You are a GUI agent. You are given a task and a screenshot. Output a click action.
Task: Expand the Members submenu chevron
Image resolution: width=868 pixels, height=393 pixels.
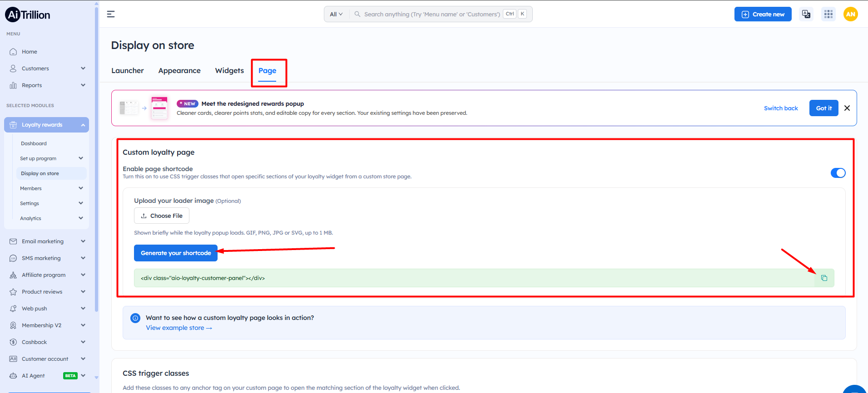pyautogui.click(x=81, y=188)
